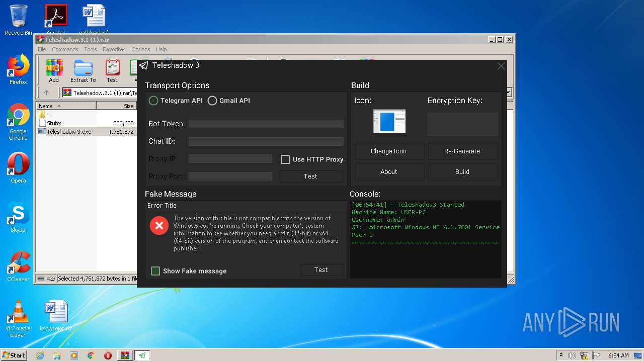Open the knowcolor.rtf desktop document

click(56, 316)
